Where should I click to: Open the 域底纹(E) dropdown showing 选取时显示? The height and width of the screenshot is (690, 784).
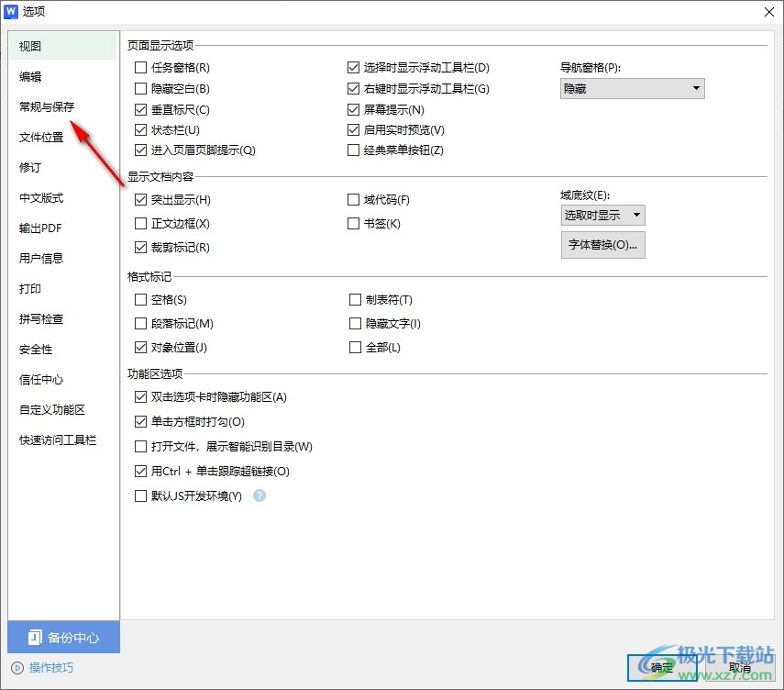click(x=603, y=215)
